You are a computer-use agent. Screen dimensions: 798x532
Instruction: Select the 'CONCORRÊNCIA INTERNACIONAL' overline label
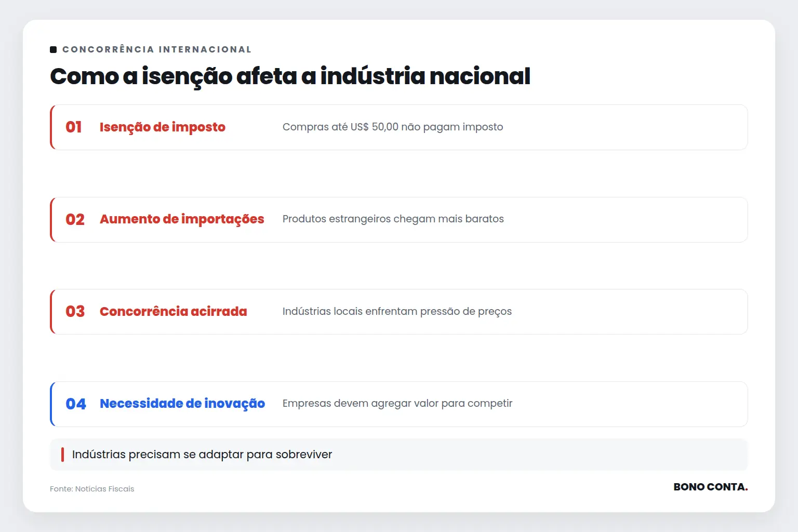pyautogui.click(x=157, y=49)
